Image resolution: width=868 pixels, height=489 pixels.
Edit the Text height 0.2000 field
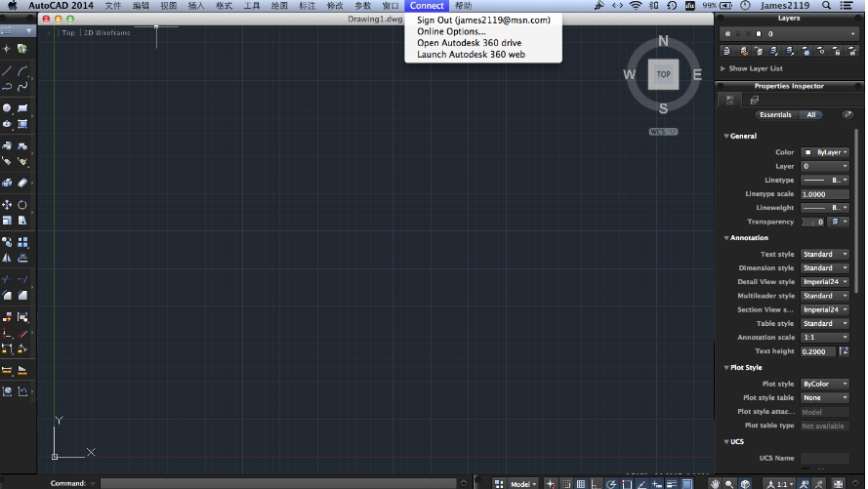[x=817, y=351]
